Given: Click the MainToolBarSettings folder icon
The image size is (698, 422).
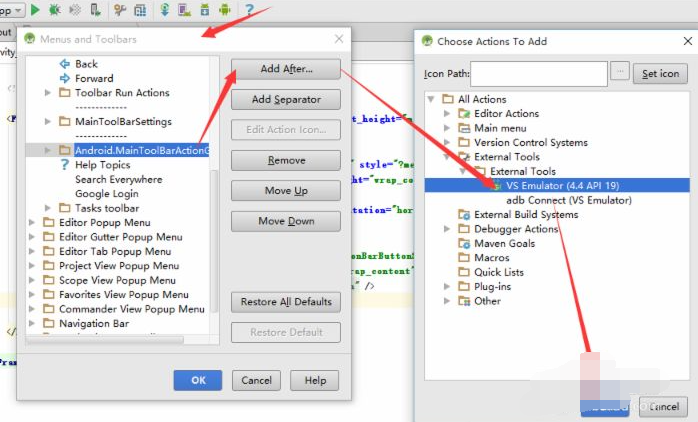Looking at the screenshot, I should [65, 122].
